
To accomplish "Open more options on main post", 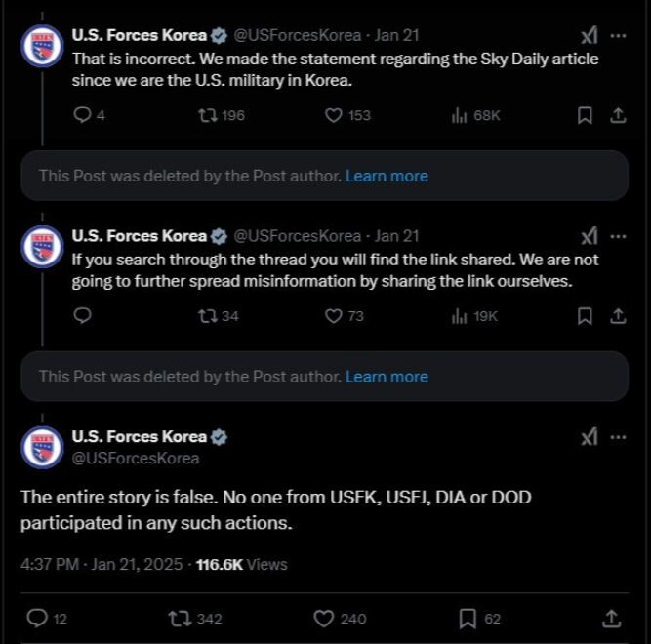I will pos(618,437).
